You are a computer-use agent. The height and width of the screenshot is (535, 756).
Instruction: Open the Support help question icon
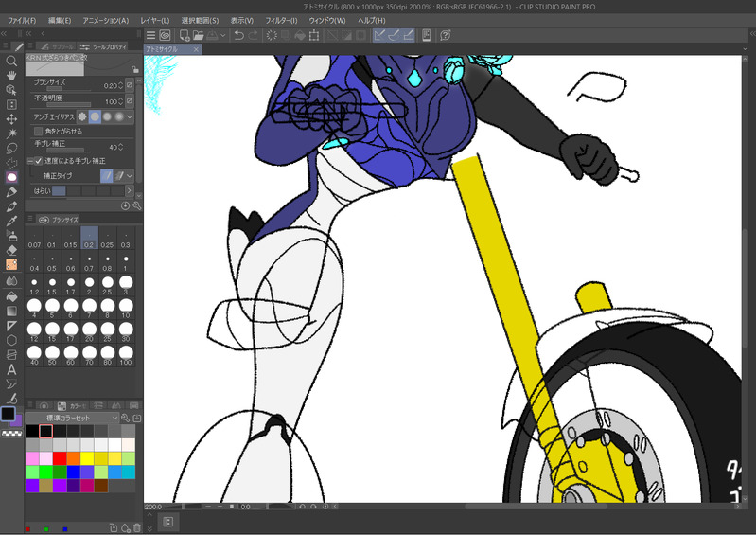pyautogui.click(x=446, y=35)
